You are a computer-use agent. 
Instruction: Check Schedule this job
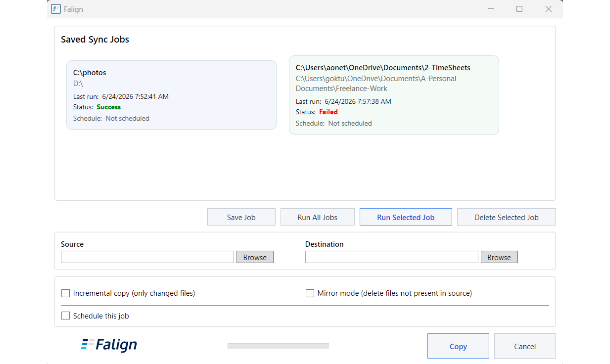pyautogui.click(x=65, y=316)
